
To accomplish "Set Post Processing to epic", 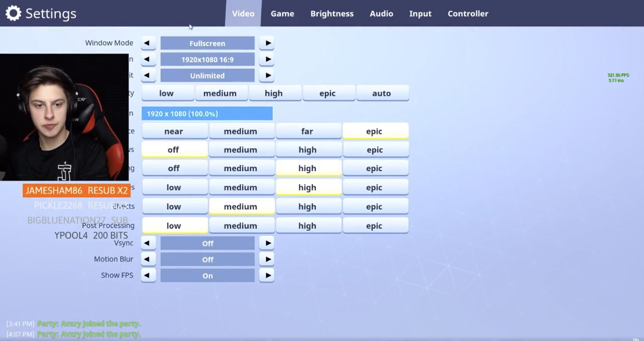I will (x=376, y=226).
